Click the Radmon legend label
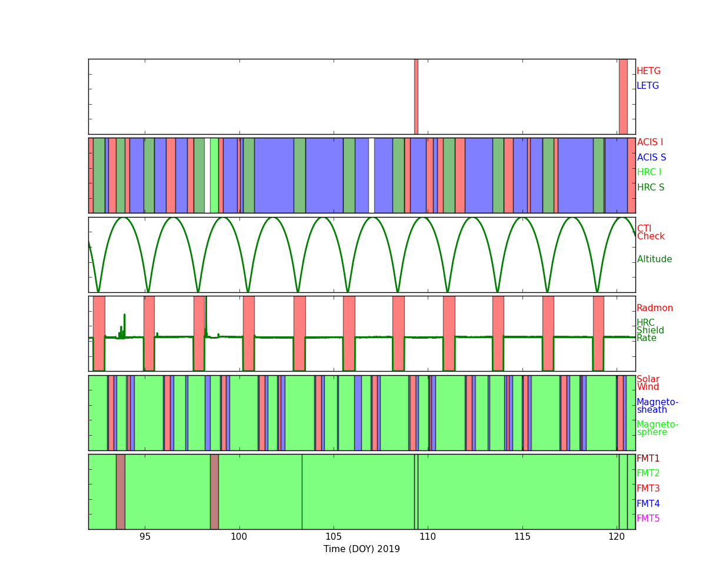 [654, 308]
